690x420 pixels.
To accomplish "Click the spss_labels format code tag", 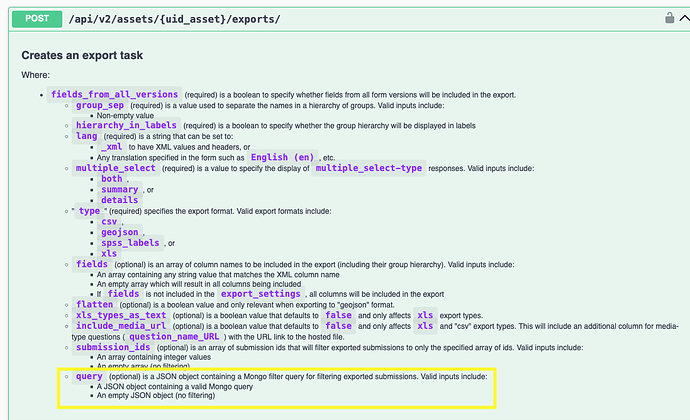I will click(x=130, y=243).
